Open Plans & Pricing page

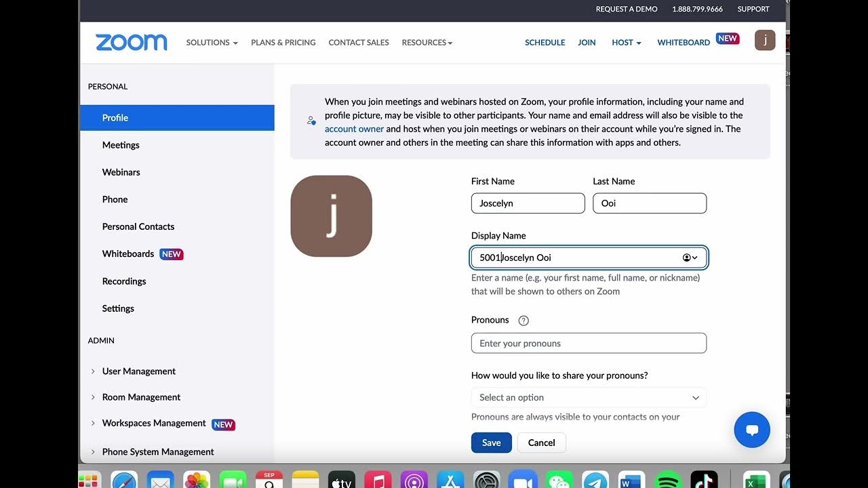click(x=283, y=42)
